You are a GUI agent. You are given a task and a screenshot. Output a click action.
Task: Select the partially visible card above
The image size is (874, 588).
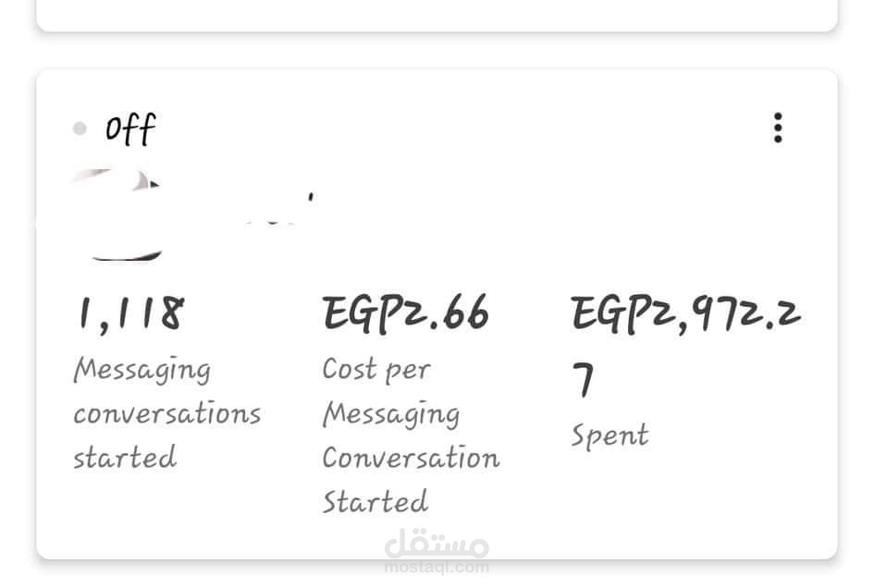coord(437,16)
